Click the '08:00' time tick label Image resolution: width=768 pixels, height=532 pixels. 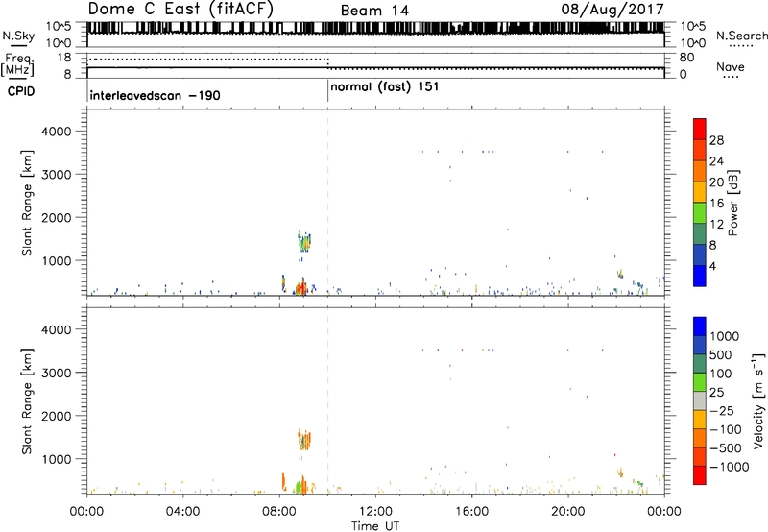coord(278,512)
